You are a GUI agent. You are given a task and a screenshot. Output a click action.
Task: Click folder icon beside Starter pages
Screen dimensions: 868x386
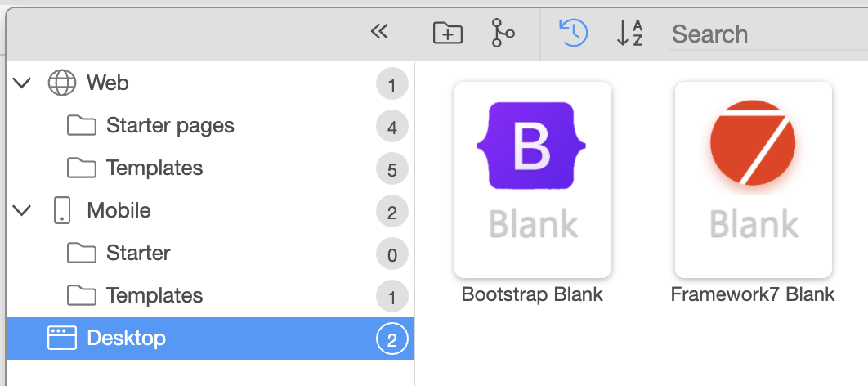[x=82, y=126]
